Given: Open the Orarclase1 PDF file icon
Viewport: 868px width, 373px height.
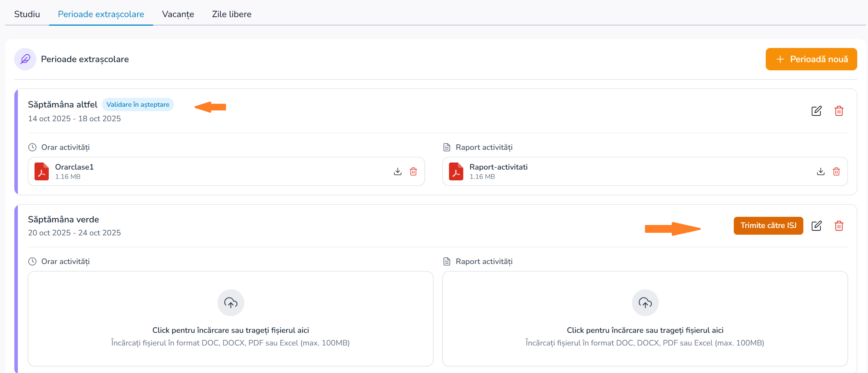Looking at the screenshot, I should pyautogui.click(x=42, y=171).
